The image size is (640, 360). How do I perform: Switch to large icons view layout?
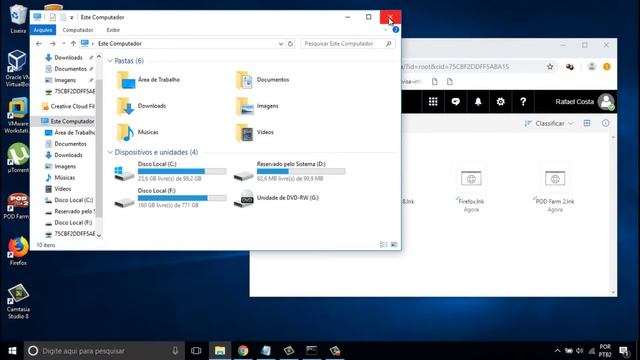click(x=394, y=244)
